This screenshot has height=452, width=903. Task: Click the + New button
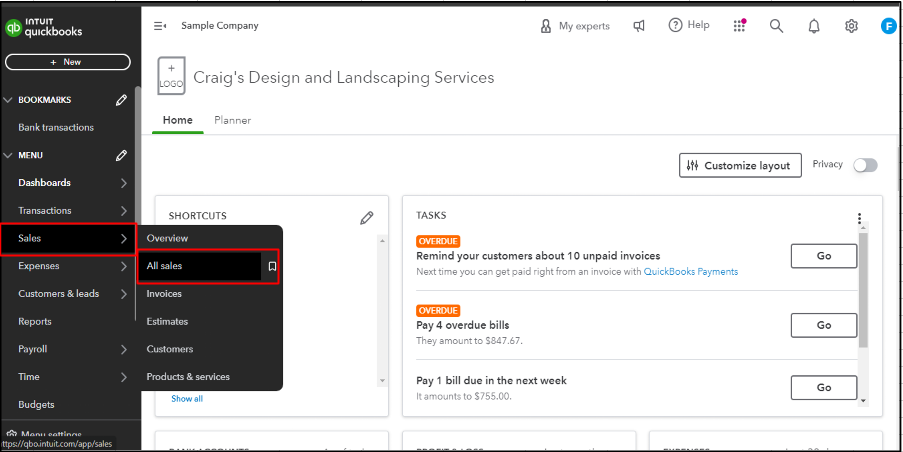click(67, 62)
